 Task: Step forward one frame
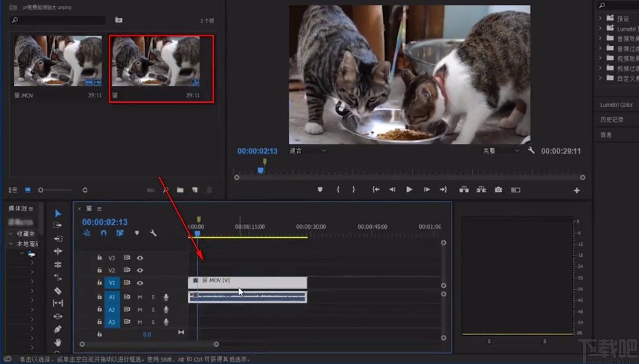[426, 190]
